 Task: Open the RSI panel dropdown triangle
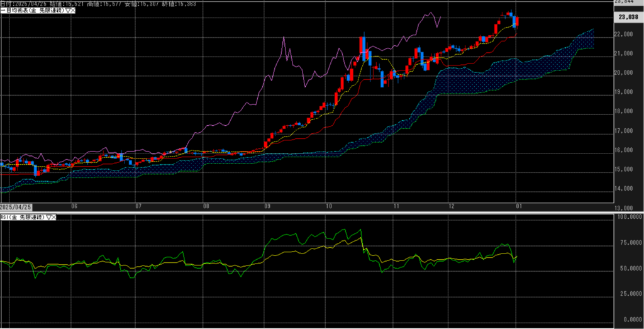tap(48, 217)
